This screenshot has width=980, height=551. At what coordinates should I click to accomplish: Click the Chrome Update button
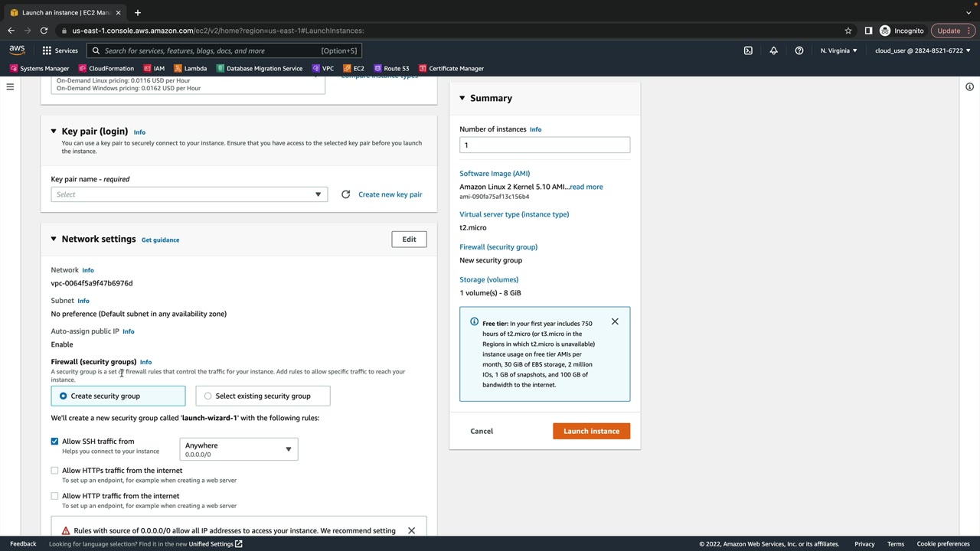click(953, 31)
